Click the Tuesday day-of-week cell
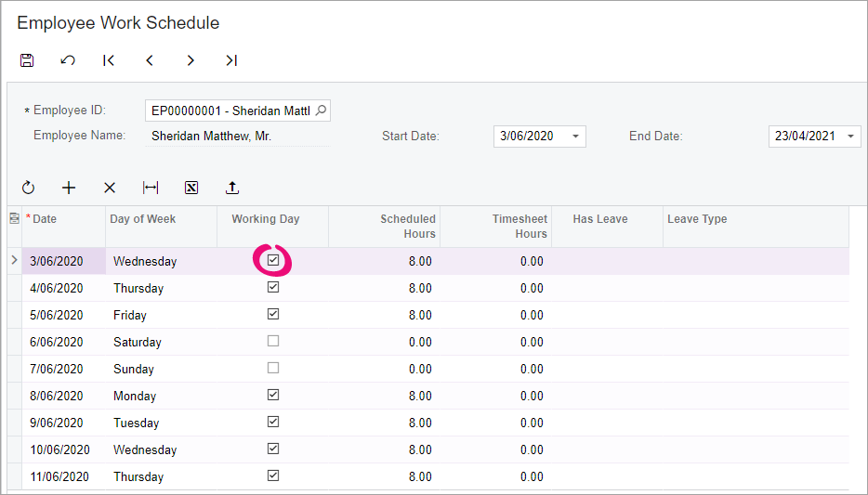 tap(161, 423)
